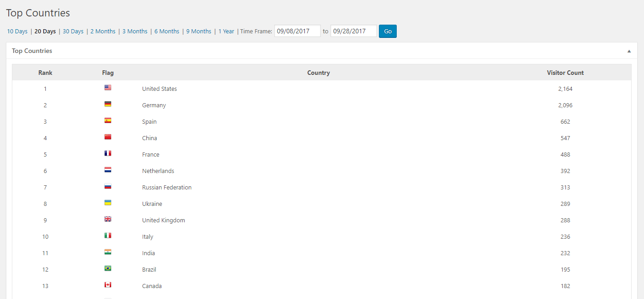Click visitor count 2,096

565,105
